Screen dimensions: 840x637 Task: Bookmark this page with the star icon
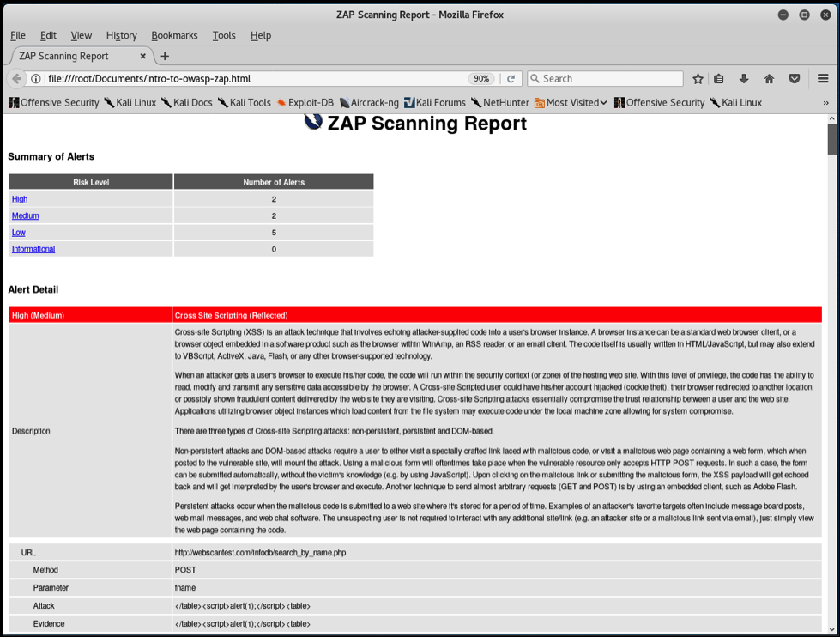click(698, 79)
